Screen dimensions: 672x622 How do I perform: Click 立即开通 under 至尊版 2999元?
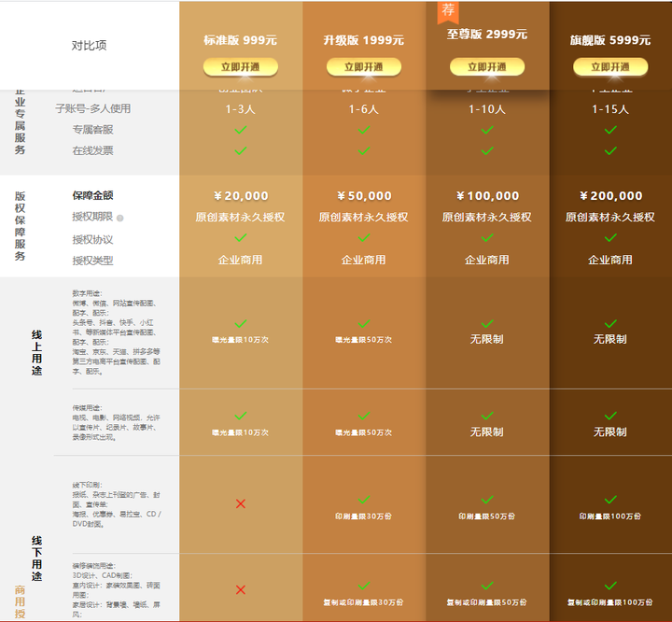click(487, 67)
